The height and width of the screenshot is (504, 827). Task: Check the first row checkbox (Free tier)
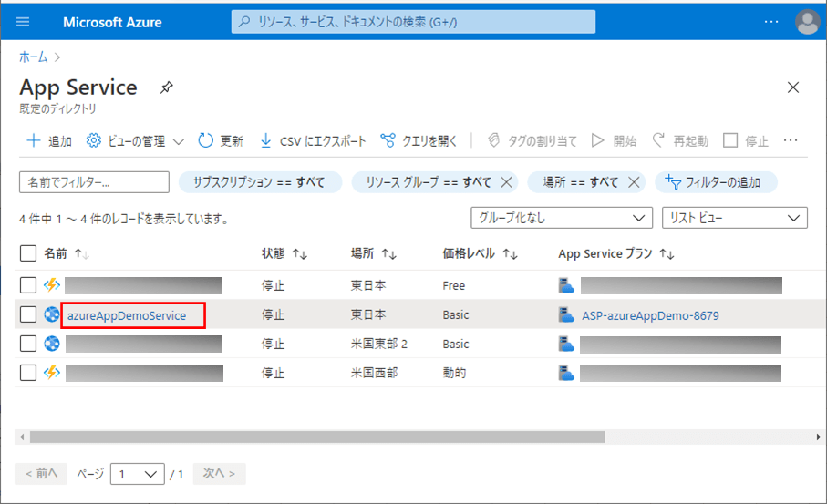28,285
